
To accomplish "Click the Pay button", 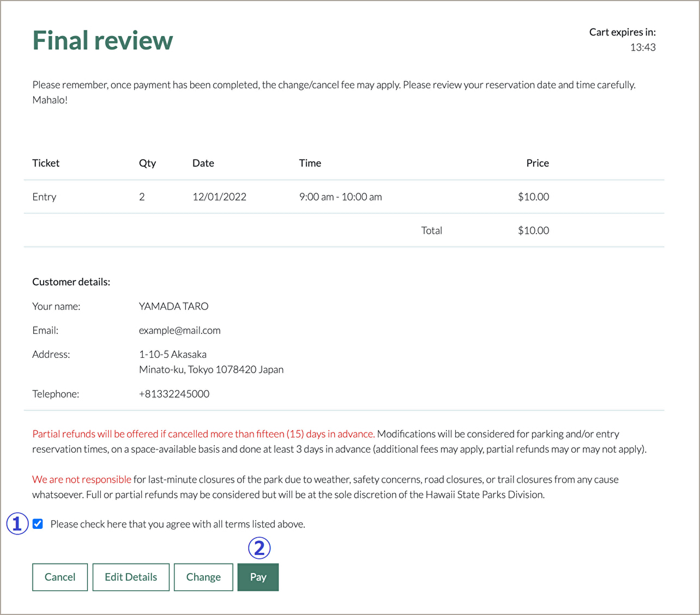I will (x=258, y=577).
